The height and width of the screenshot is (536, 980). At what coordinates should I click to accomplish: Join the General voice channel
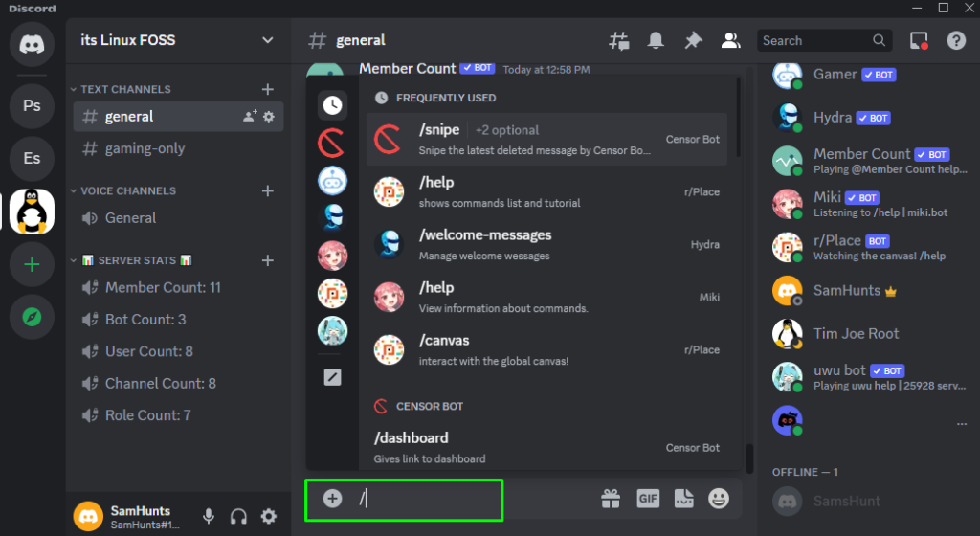pyautogui.click(x=130, y=217)
